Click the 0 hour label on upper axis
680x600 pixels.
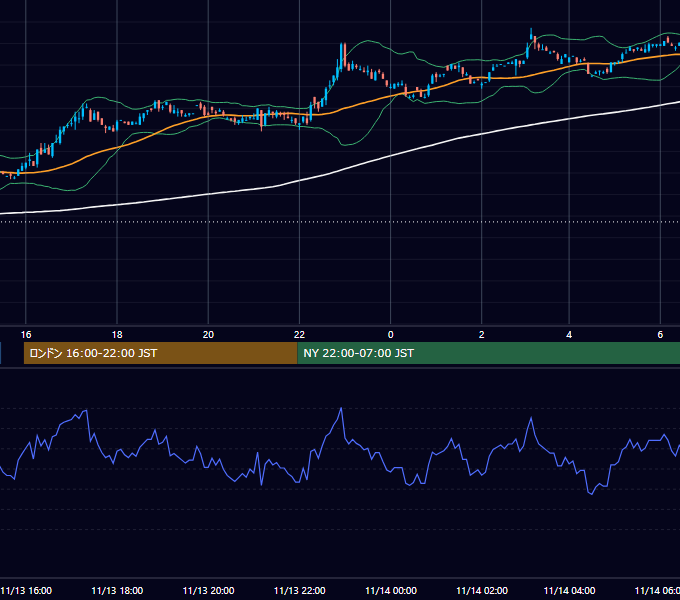[390, 335]
